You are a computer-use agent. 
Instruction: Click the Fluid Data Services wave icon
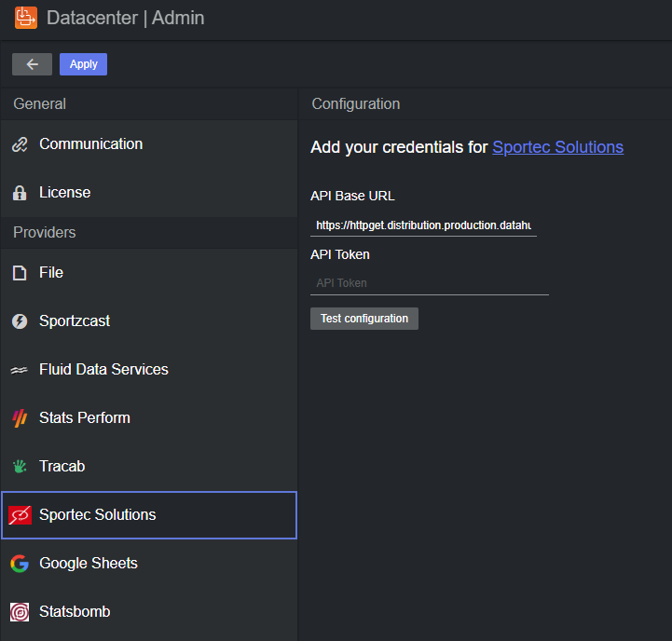pos(20,370)
